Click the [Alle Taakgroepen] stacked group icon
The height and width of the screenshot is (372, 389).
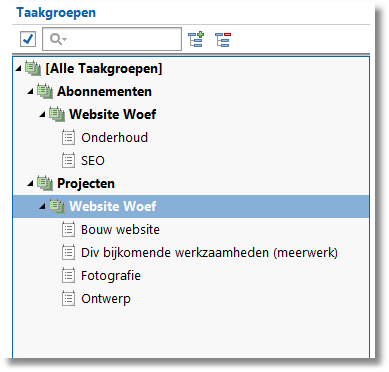(33, 68)
